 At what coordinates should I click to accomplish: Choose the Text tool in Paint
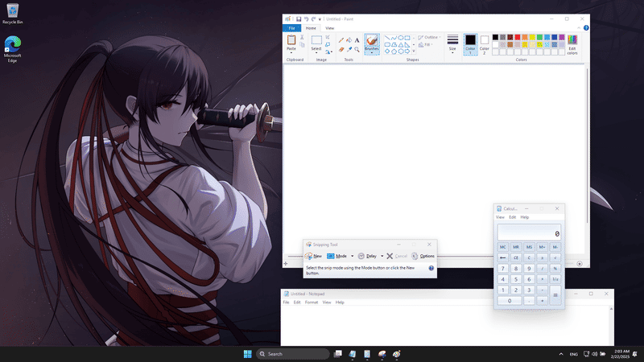(357, 39)
